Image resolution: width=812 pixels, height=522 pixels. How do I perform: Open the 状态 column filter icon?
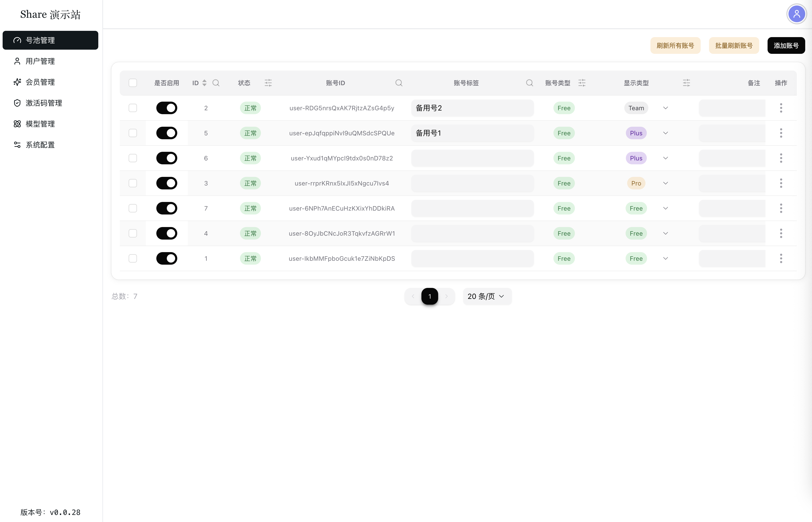[x=268, y=83]
